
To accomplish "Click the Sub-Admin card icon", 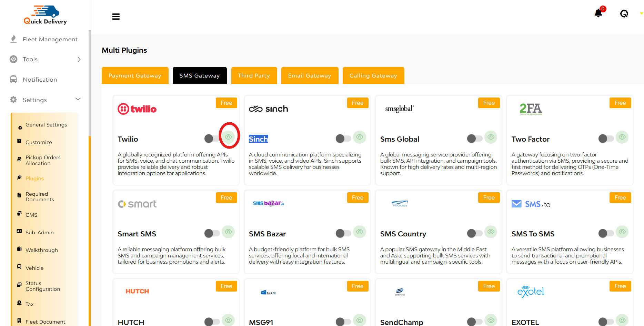I will 19,231.
